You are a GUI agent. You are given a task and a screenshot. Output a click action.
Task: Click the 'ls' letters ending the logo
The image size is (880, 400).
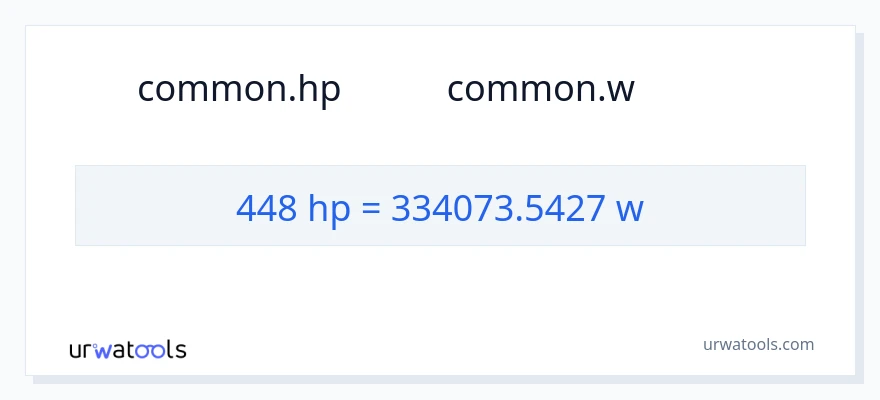point(176,349)
